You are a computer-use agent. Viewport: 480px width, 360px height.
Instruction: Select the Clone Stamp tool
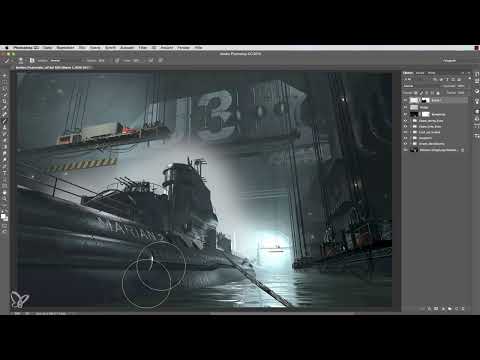4,127
